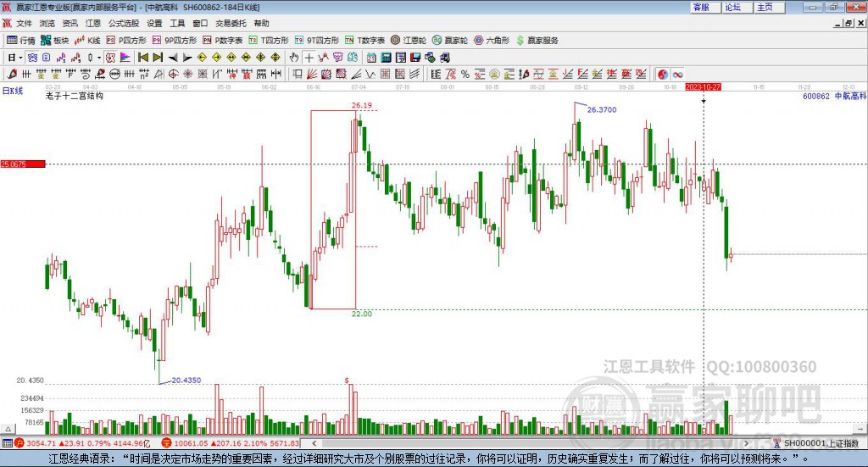Open the 窗口 menu
This screenshot has height=467, width=868.
pyautogui.click(x=200, y=23)
